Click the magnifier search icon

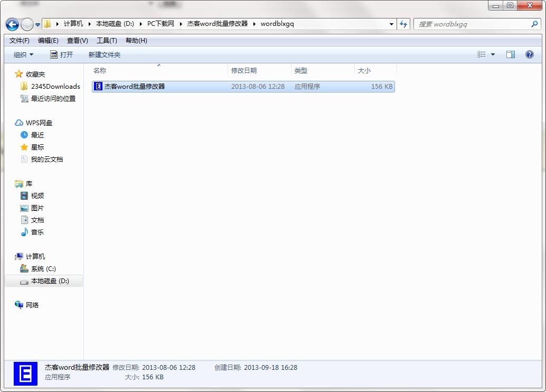[534, 24]
